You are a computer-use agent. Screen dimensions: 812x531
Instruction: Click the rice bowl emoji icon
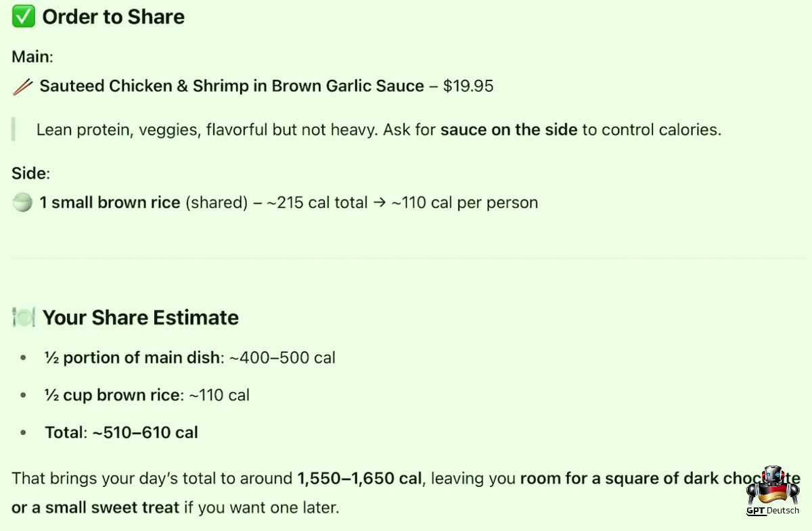[x=23, y=202]
